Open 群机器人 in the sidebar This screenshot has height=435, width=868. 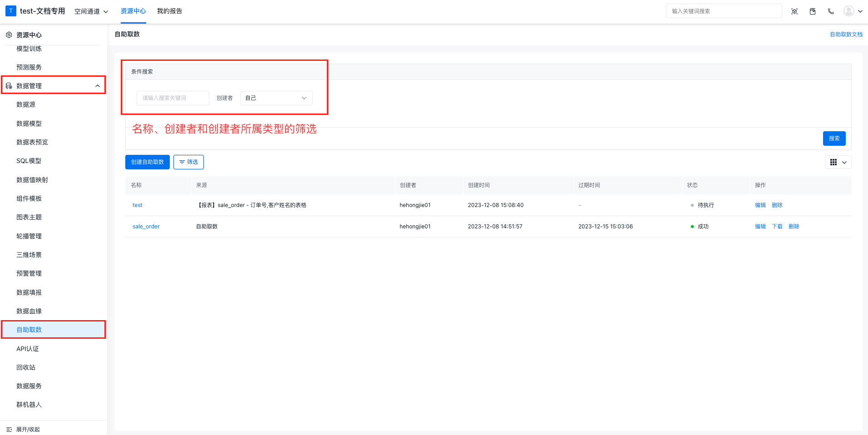(x=29, y=405)
